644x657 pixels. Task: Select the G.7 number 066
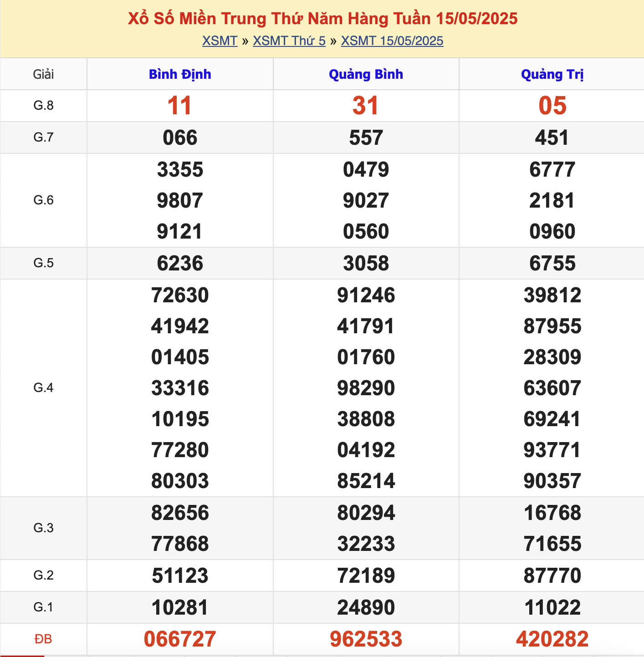coord(180,138)
